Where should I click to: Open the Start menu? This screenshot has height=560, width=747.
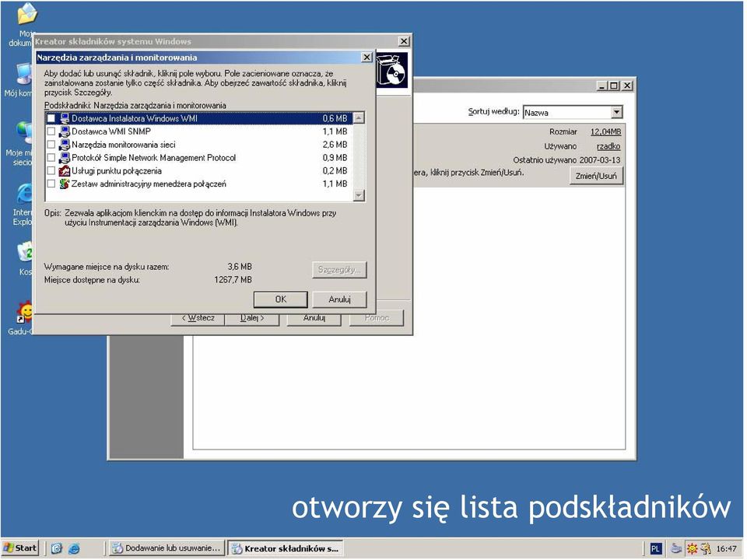[20, 548]
